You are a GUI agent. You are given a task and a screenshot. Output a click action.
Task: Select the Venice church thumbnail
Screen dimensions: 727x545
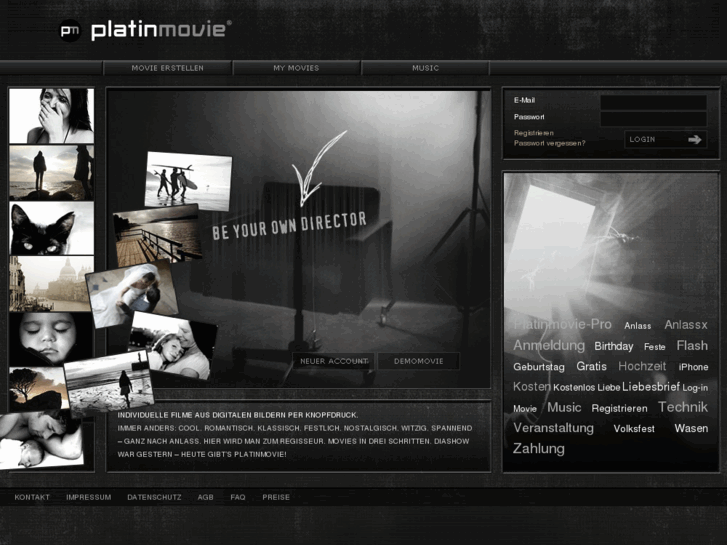click(x=46, y=284)
